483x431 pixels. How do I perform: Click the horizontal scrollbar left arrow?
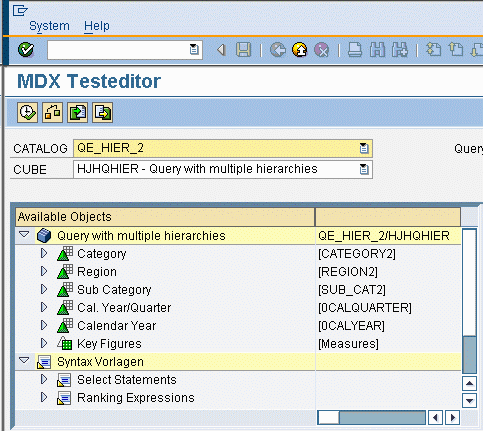[435, 418]
